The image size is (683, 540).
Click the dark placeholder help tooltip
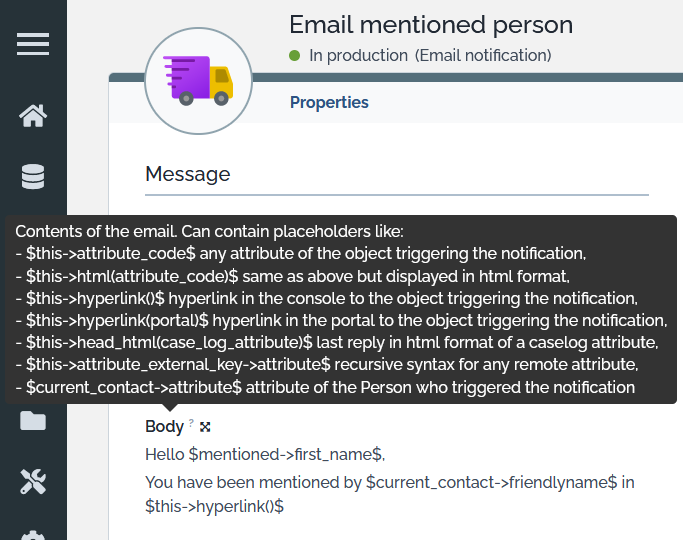[x=341, y=309]
